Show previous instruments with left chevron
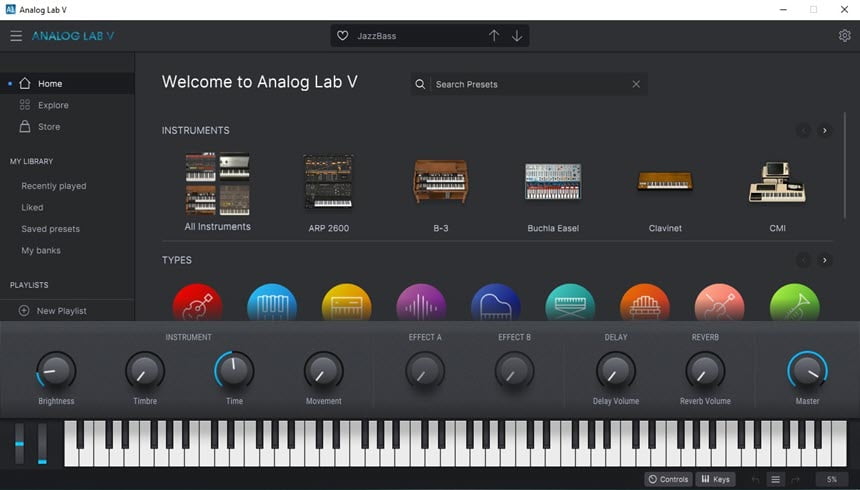Screen dimensions: 860x490 pos(804,131)
